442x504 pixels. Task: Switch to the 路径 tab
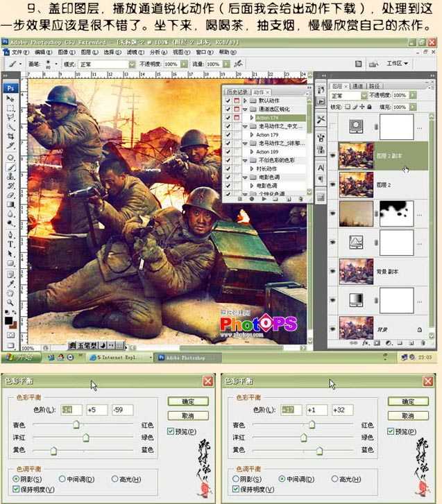[x=374, y=86]
